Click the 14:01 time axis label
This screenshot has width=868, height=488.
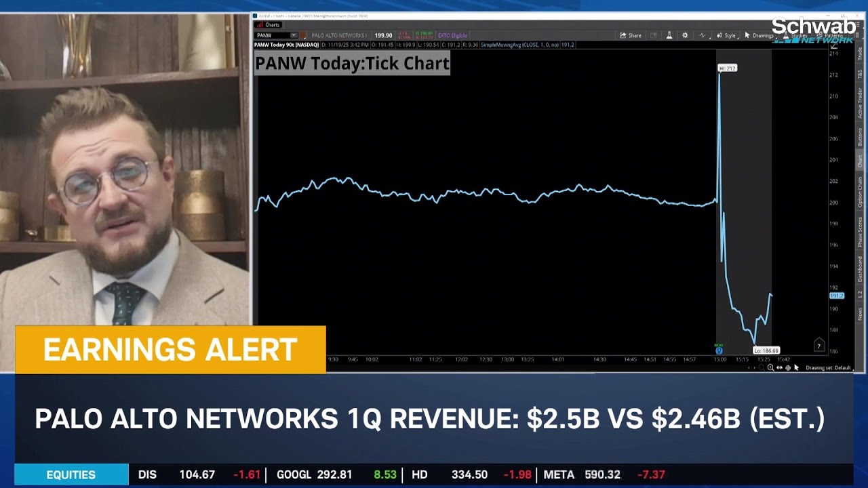(558, 359)
